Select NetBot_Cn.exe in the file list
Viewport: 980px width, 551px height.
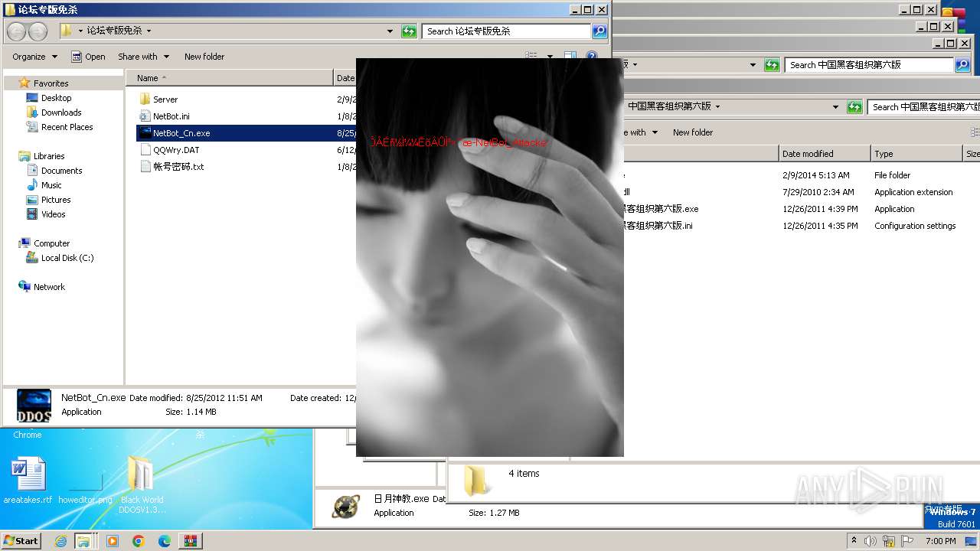[x=181, y=133]
